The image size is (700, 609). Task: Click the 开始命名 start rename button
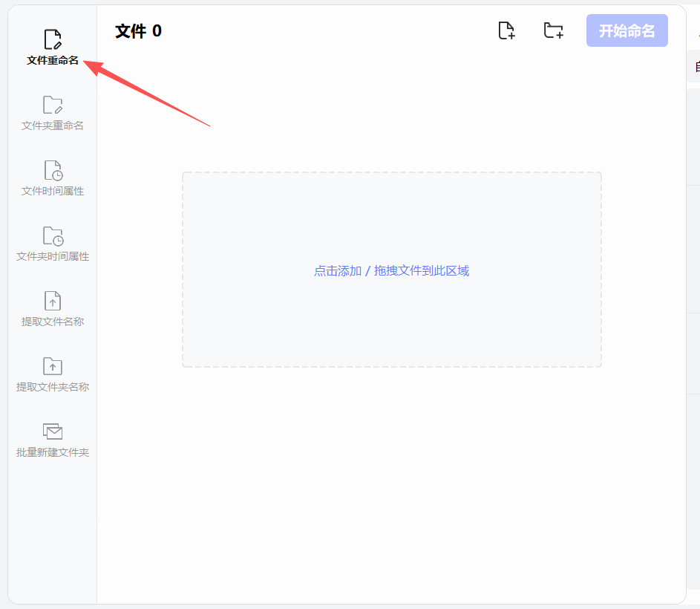(627, 30)
